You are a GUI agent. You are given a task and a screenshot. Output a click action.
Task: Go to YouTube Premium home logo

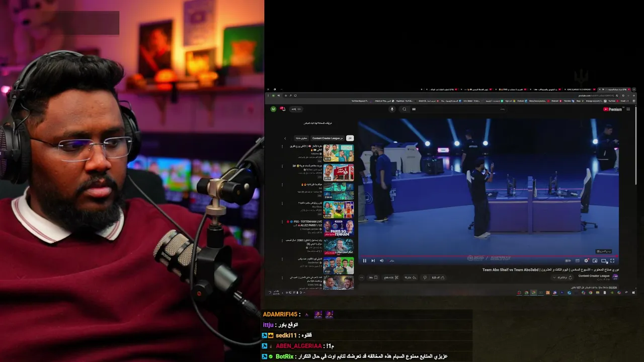click(613, 109)
